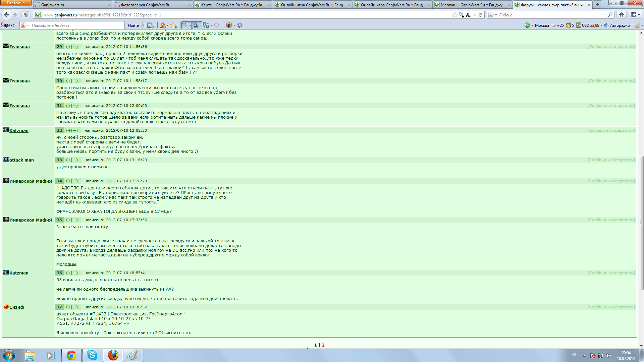Image resolution: width=644 pixels, height=362 pixels.
Task: Go to forum page 2
Action: [323, 345]
